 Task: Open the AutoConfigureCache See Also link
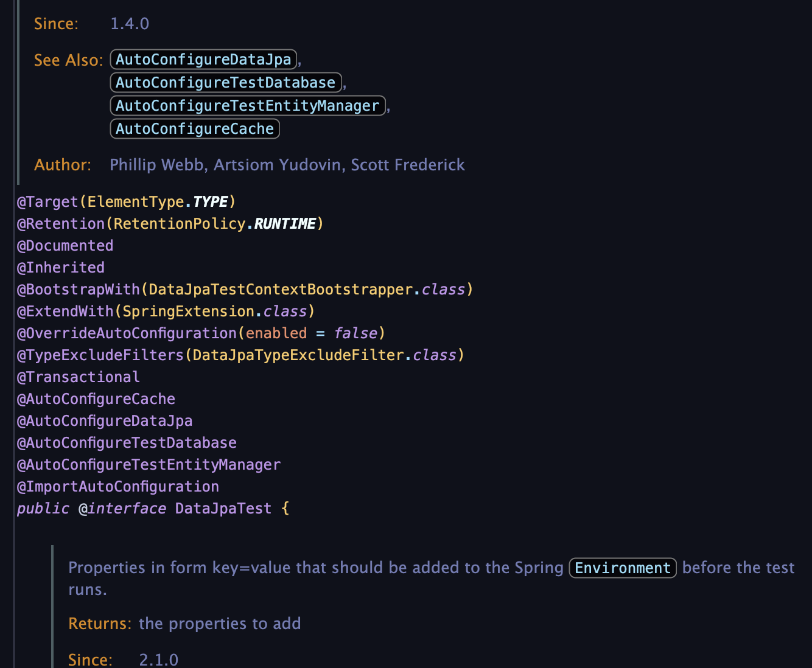point(195,129)
